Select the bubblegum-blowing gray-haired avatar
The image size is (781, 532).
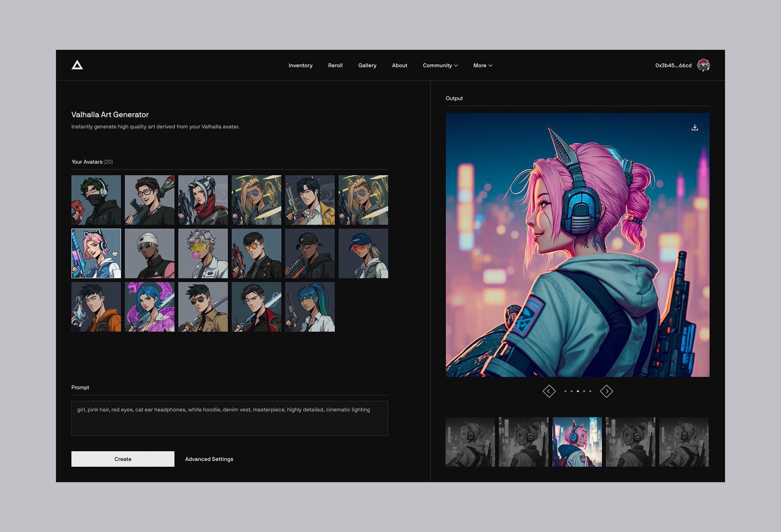203,253
